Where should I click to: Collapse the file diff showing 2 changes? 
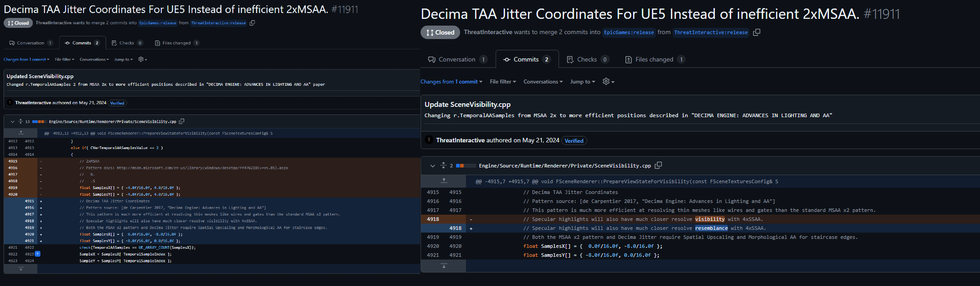pos(432,166)
